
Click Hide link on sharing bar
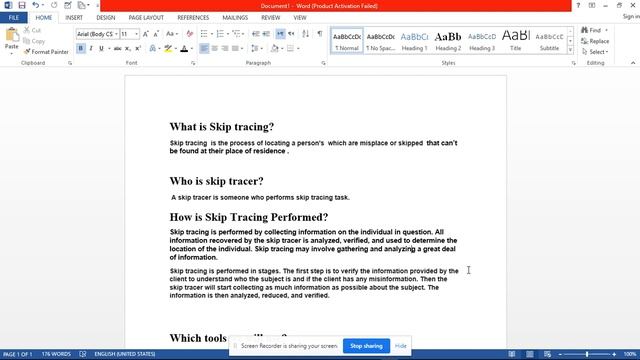click(401, 346)
